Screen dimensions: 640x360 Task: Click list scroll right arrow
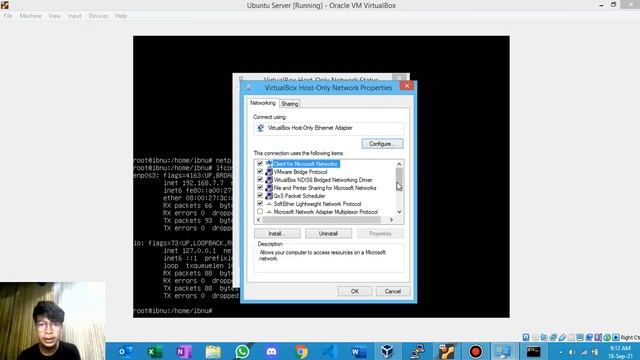[391, 220]
